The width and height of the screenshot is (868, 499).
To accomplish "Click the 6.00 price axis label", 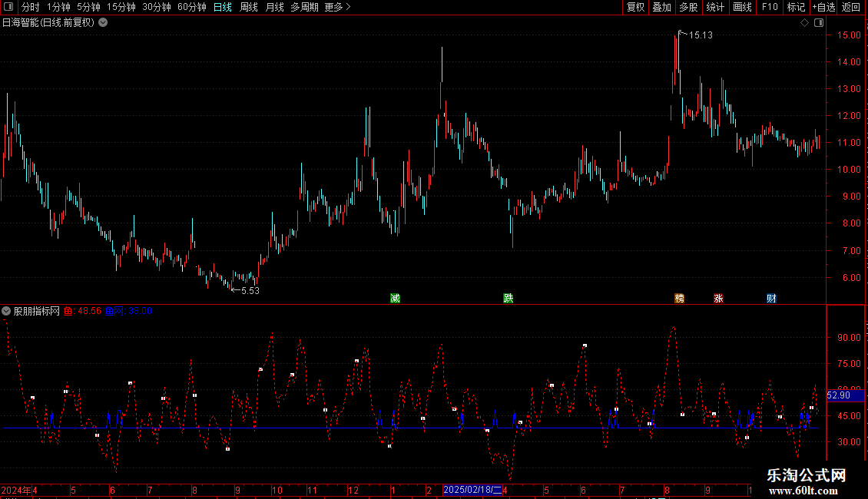I will [851, 278].
